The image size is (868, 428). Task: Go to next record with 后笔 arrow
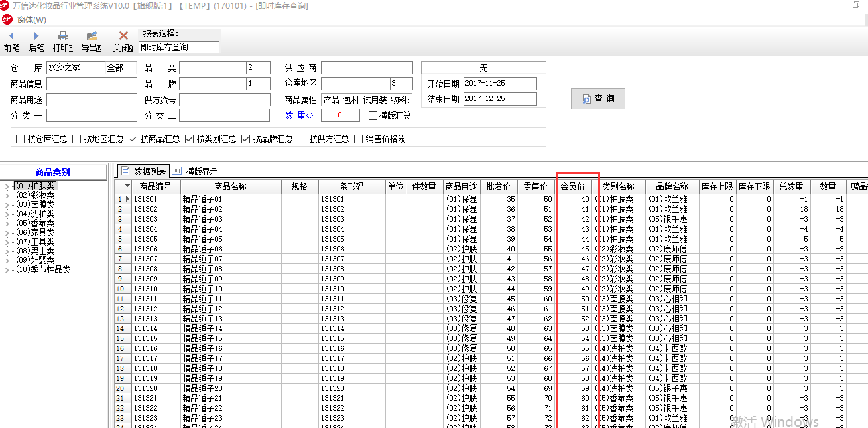(36, 36)
